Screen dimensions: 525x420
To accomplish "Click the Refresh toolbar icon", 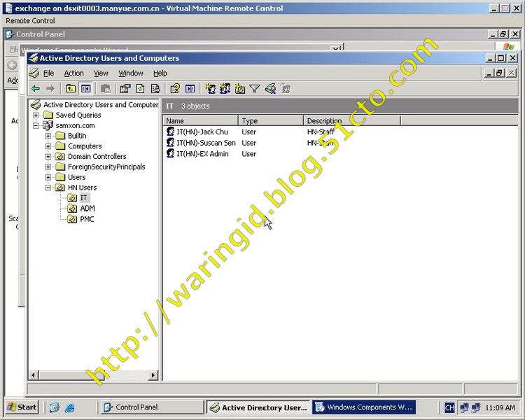I will (140, 89).
